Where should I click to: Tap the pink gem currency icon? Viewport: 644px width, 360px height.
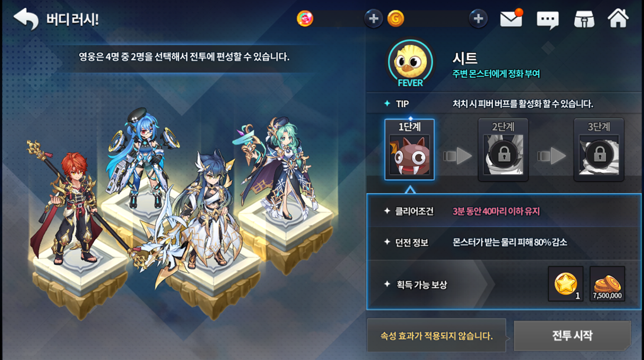305,18
